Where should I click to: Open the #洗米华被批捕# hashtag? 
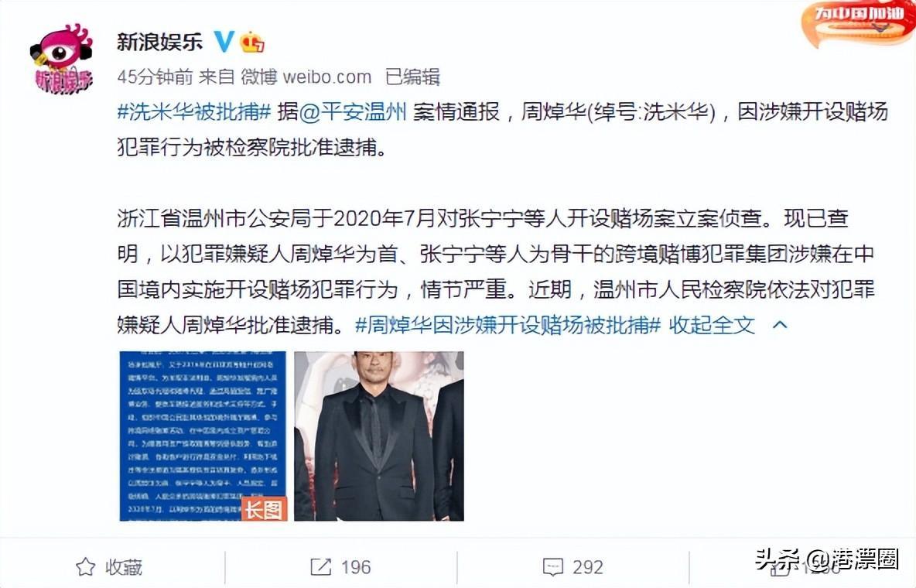pyautogui.click(x=194, y=111)
